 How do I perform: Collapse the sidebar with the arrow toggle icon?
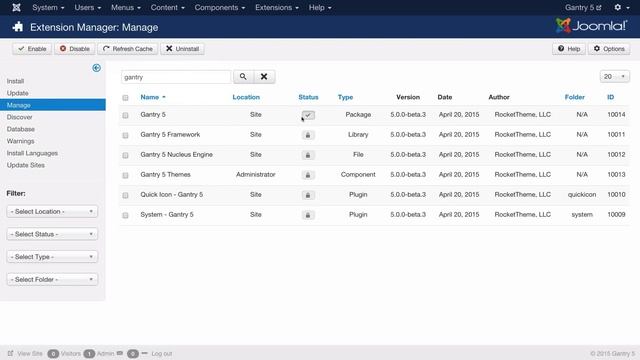(x=96, y=68)
